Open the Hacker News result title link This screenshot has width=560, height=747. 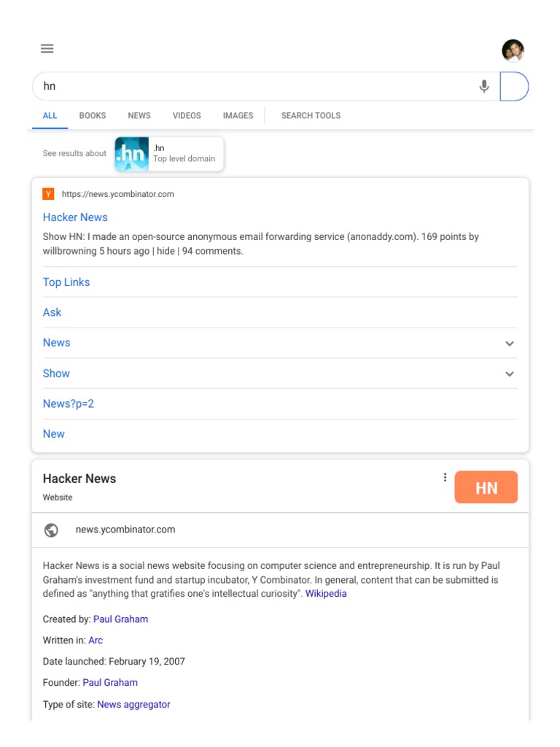pyautogui.click(x=75, y=217)
